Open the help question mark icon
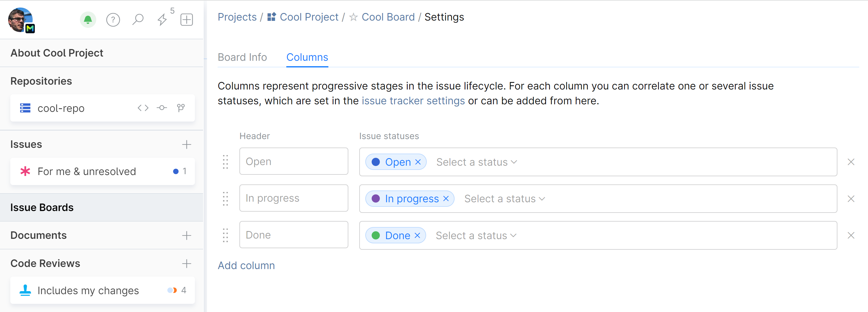 pos(113,20)
